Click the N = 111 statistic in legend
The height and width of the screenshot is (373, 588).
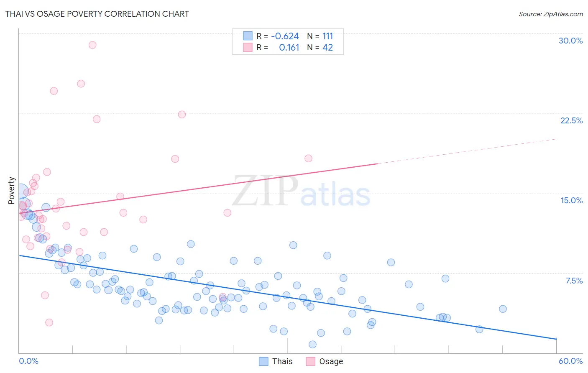click(320, 36)
